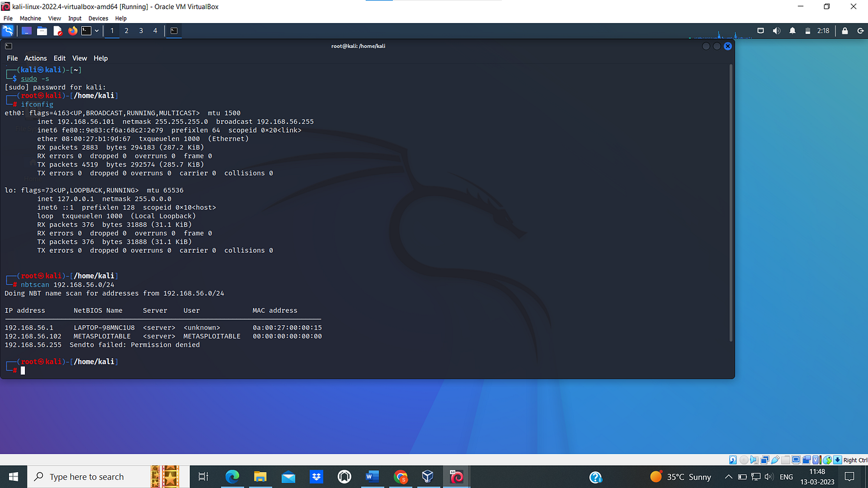
Task: Click the shared folders icon in VirtualBox status bar
Action: click(786, 459)
